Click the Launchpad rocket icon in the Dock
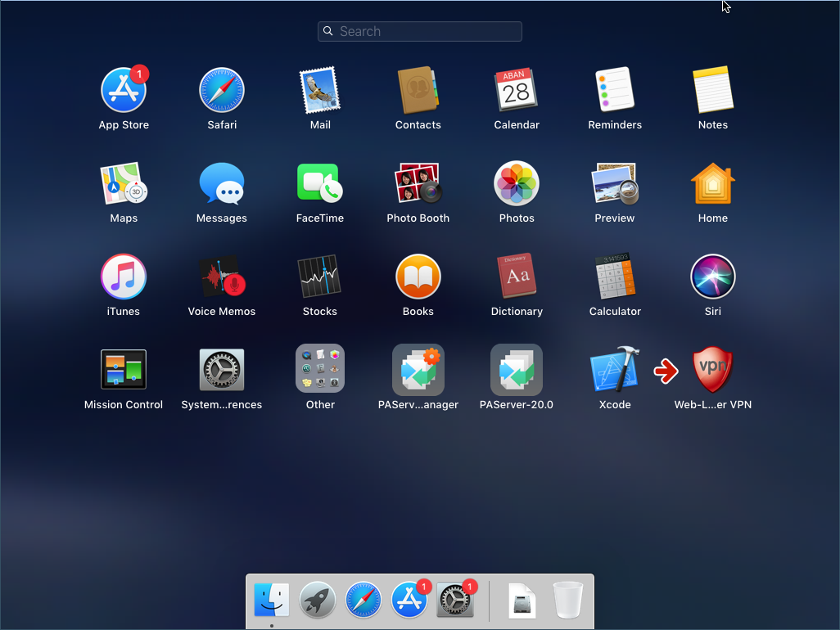The height and width of the screenshot is (630, 840). coord(318,600)
